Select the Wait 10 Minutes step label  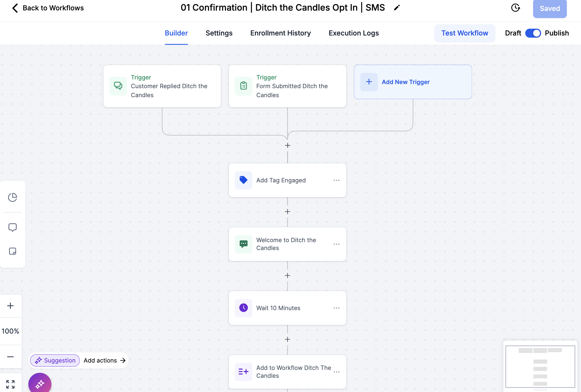278,308
